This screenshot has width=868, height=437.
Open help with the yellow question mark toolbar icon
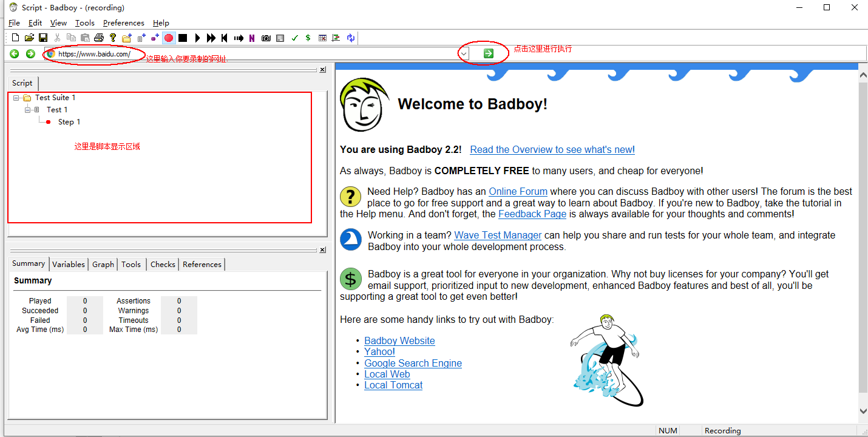pyautogui.click(x=113, y=38)
